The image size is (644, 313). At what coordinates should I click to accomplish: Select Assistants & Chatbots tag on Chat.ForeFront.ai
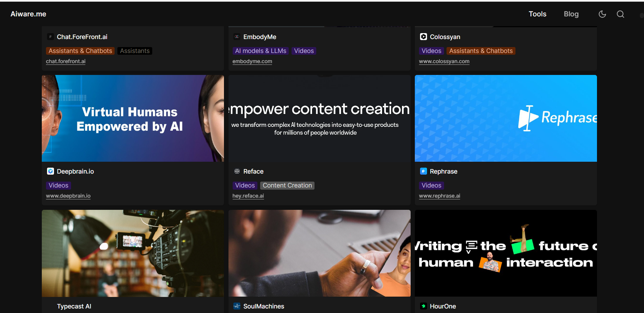[80, 51]
